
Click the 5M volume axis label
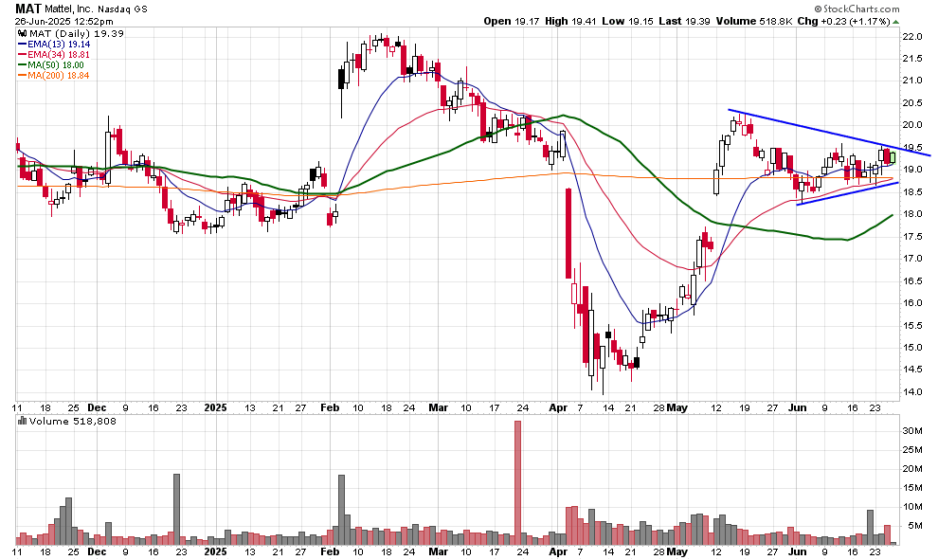pyautogui.click(x=914, y=526)
